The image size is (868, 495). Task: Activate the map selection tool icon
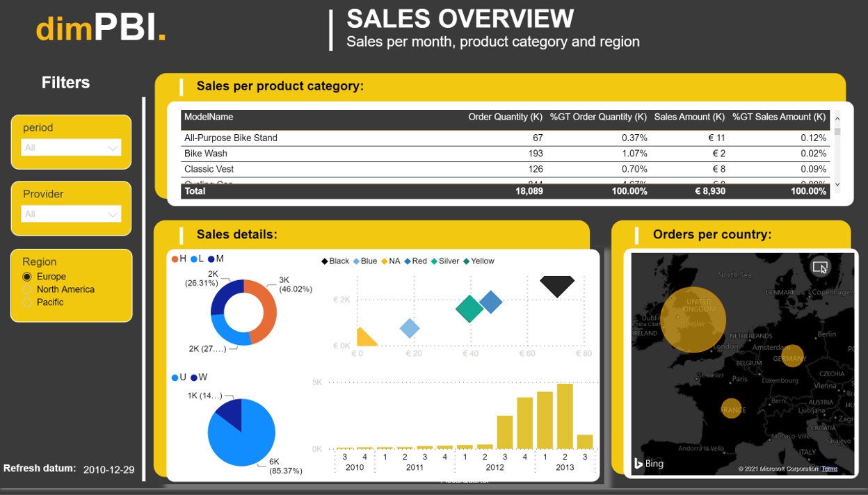[821, 267]
